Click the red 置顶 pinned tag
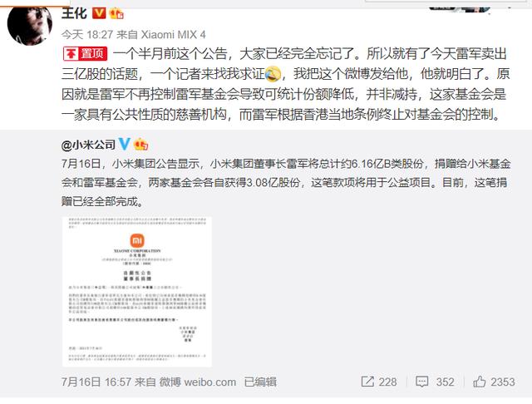This screenshot has height=404, width=532. [85, 53]
